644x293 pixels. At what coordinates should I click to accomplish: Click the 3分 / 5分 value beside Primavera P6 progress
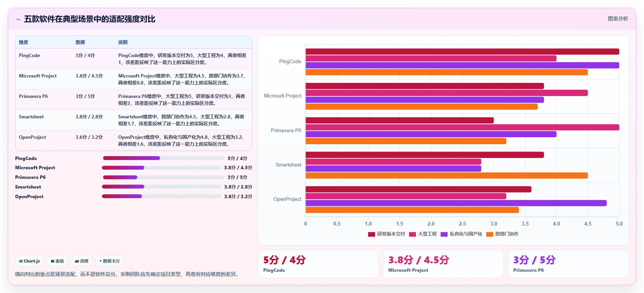(x=237, y=177)
